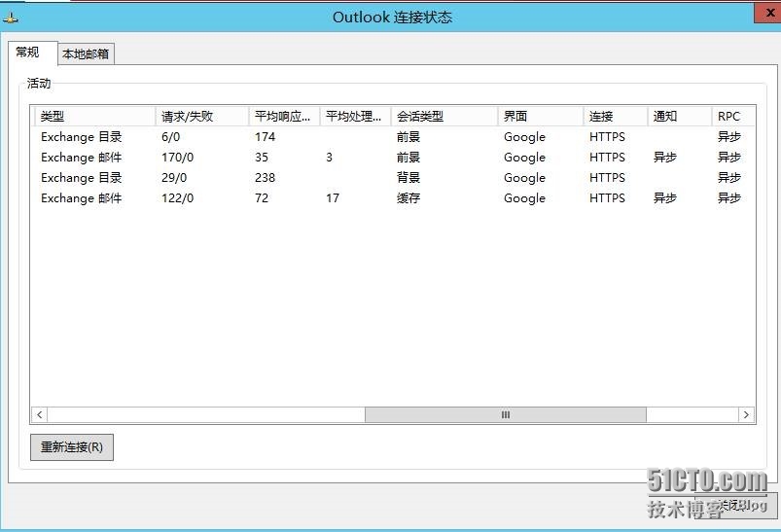781x532 pixels.
Task: Click the Outlook title bar app icon
Action: pyautogui.click(x=11, y=18)
